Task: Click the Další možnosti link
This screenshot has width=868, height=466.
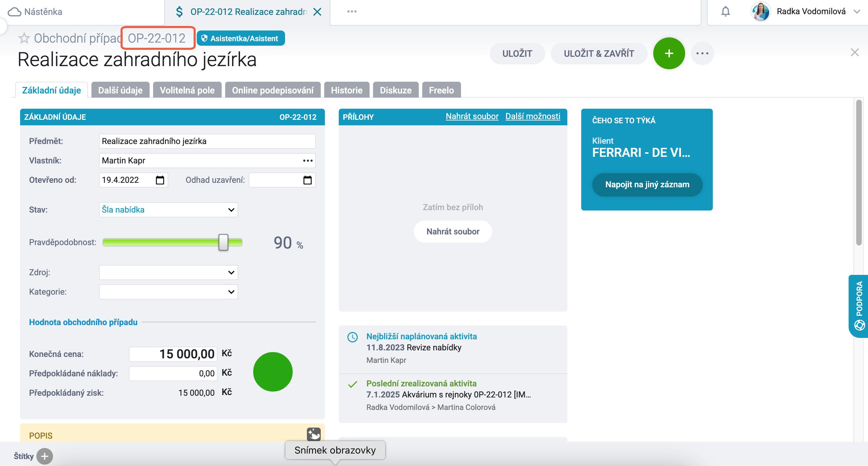Action: [533, 116]
